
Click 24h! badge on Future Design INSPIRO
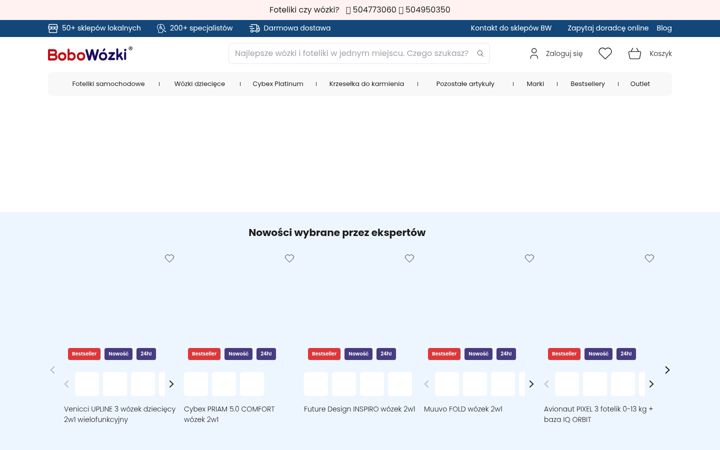tap(386, 354)
